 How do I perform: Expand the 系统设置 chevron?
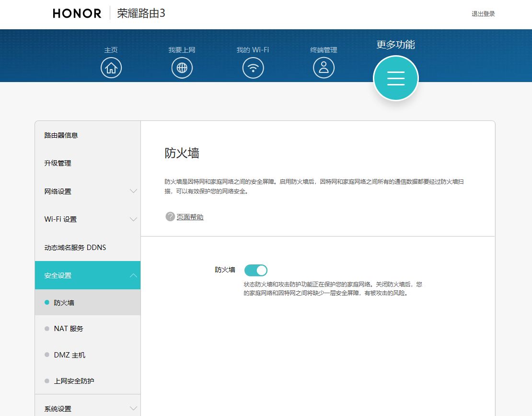point(133,408)
